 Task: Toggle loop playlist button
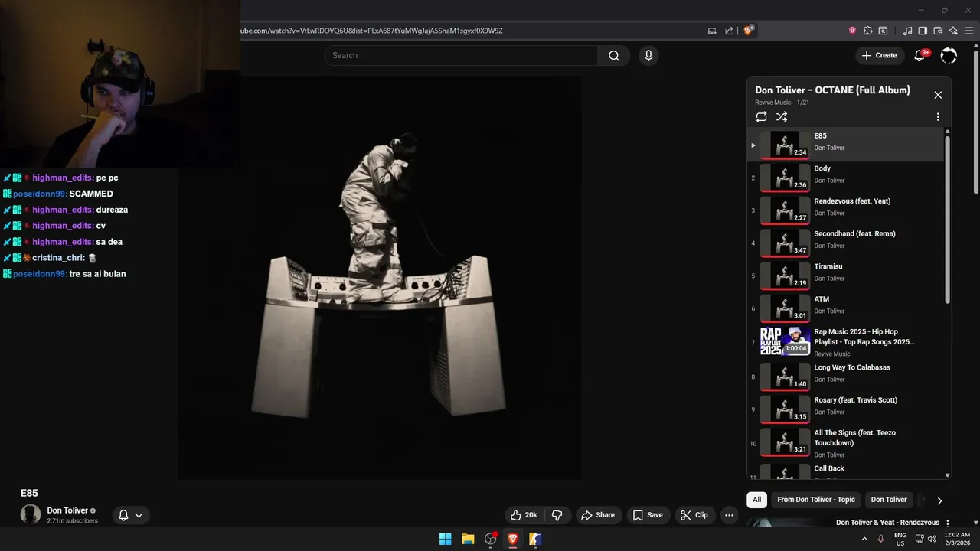(761, 117)
